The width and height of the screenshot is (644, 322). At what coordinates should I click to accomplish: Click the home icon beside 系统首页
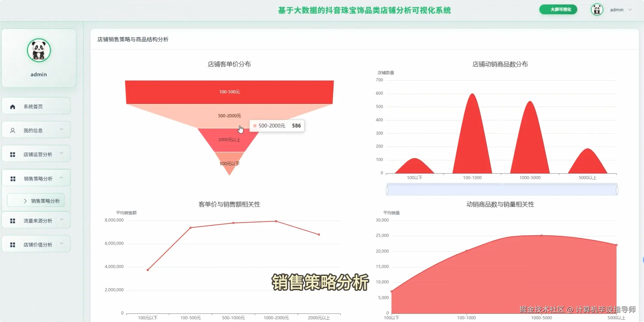pos(13,107)
